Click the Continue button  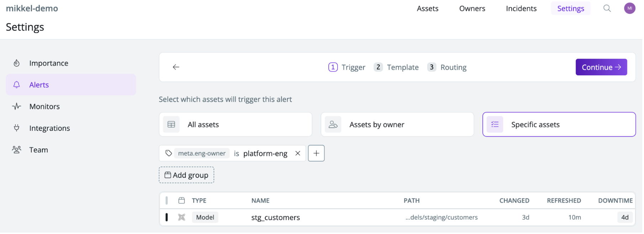601,67
